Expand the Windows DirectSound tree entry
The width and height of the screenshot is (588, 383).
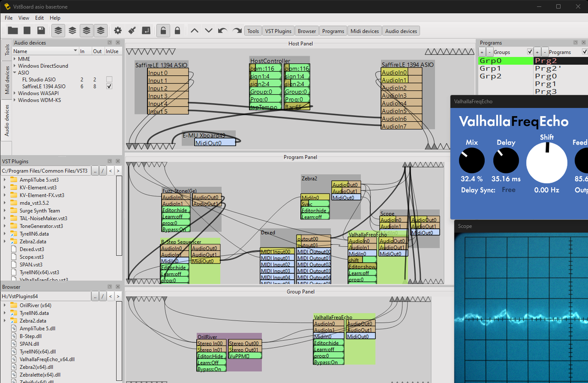[x=14, y=66]
